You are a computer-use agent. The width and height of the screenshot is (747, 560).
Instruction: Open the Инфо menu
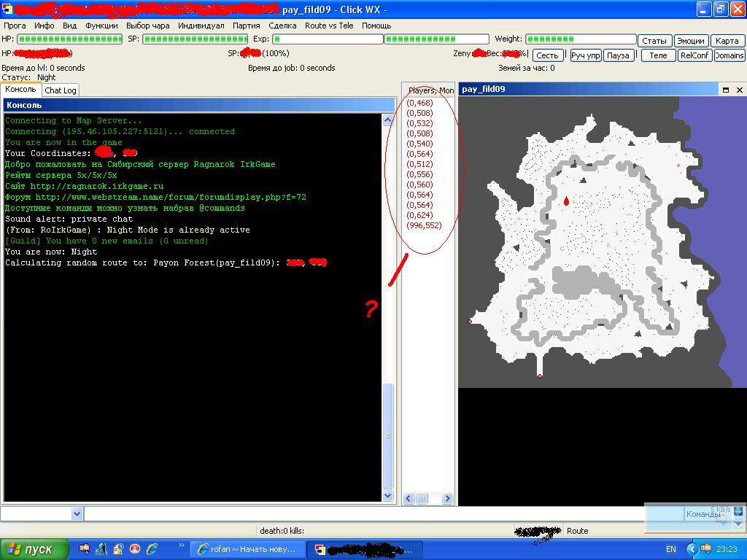tap(44, 26)
